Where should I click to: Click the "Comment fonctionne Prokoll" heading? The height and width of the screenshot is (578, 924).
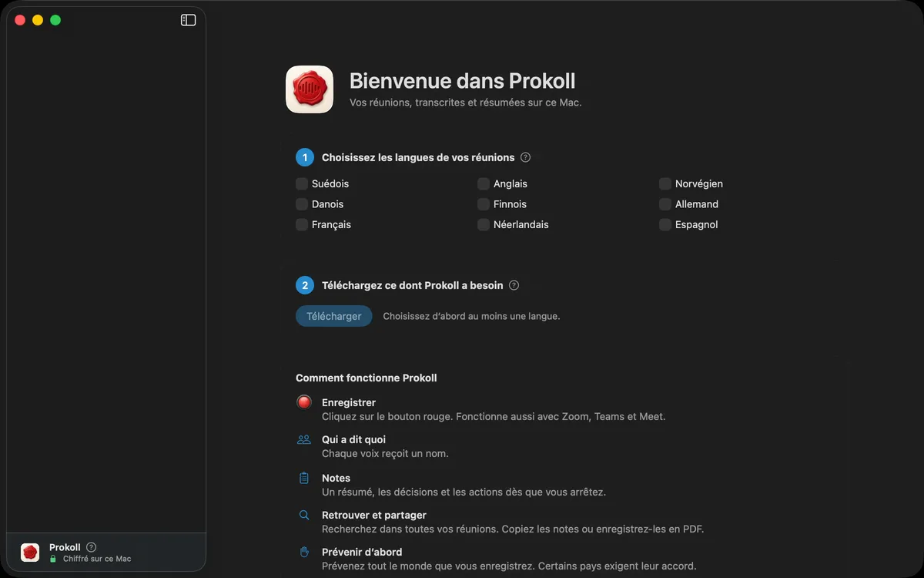(x=367, y=378)
